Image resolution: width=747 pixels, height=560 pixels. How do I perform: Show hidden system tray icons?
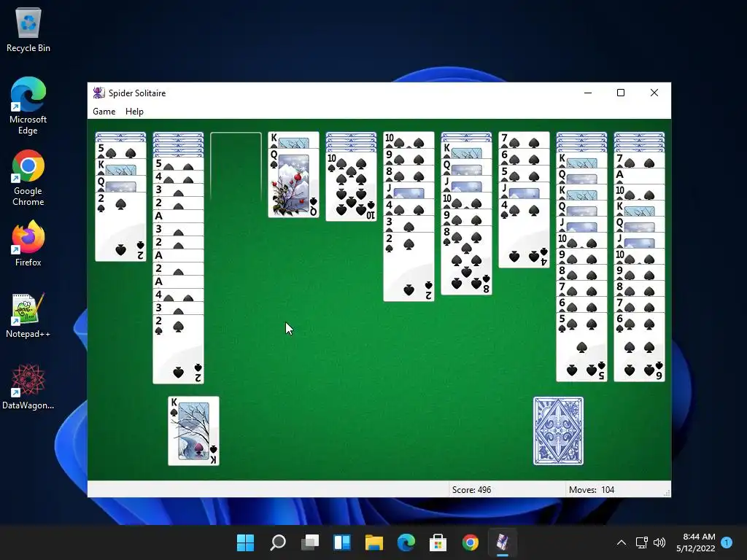[622, 542]
